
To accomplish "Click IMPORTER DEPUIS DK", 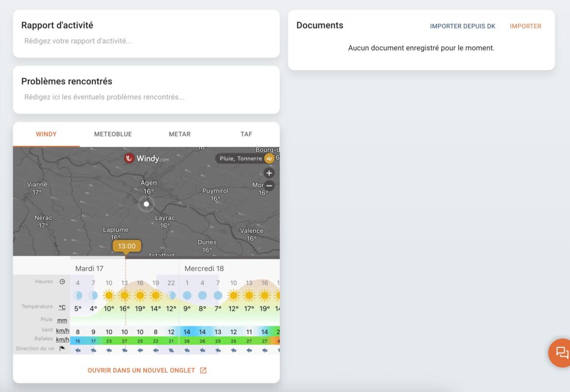I will 463,26.
